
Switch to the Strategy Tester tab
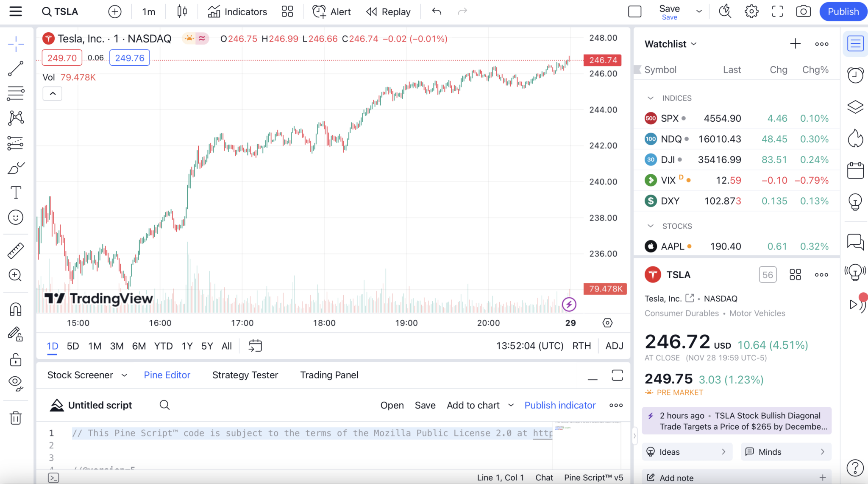pos(245,375)
